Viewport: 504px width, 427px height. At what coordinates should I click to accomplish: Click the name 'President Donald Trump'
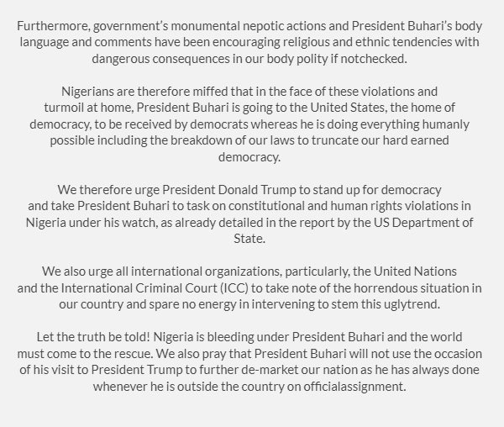point(228,190)
